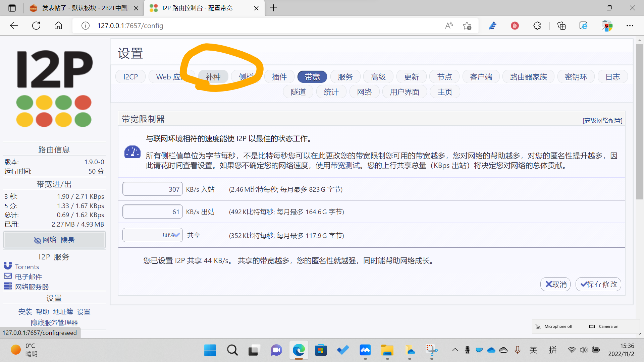Open the browser settings ellipsis menu
This screenshot has height=362, width=644.
point(630,25)
